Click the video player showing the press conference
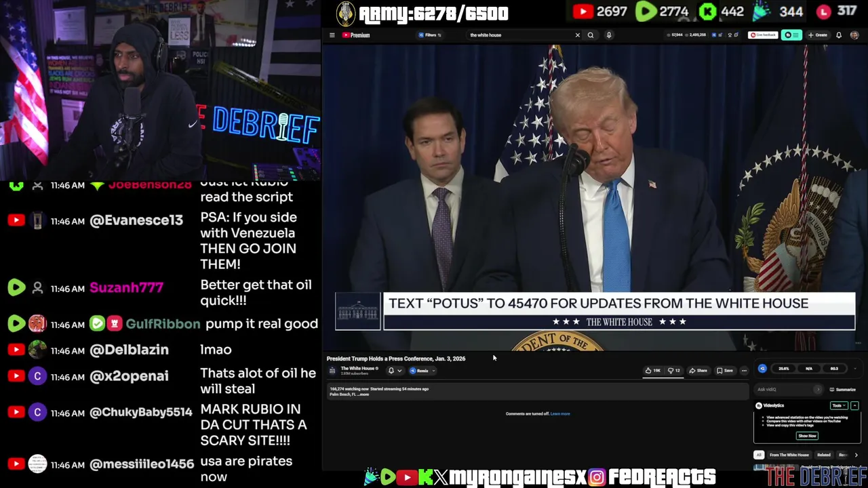Image resolution: width=868 pixels, height=488 pixels. [595, 197]
